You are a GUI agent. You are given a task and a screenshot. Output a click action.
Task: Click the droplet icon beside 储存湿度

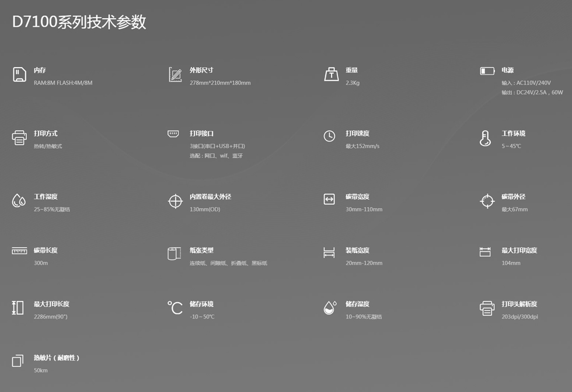(x=330, y=308)
